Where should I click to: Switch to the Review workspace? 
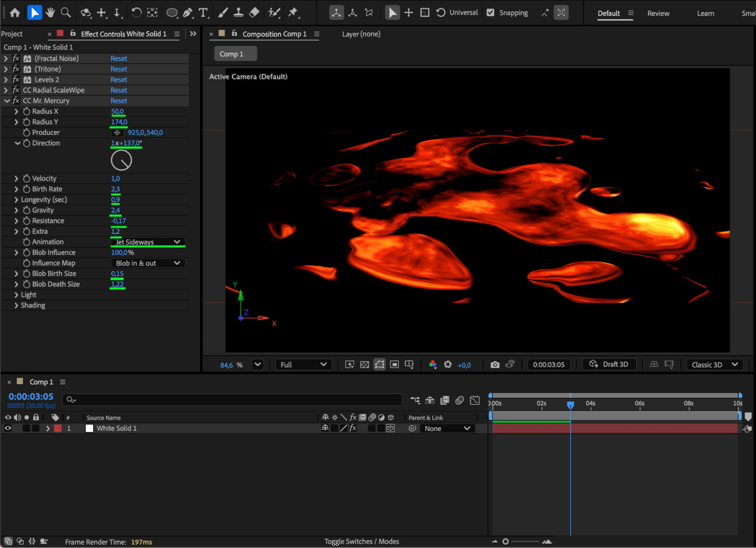coord(658,13)
